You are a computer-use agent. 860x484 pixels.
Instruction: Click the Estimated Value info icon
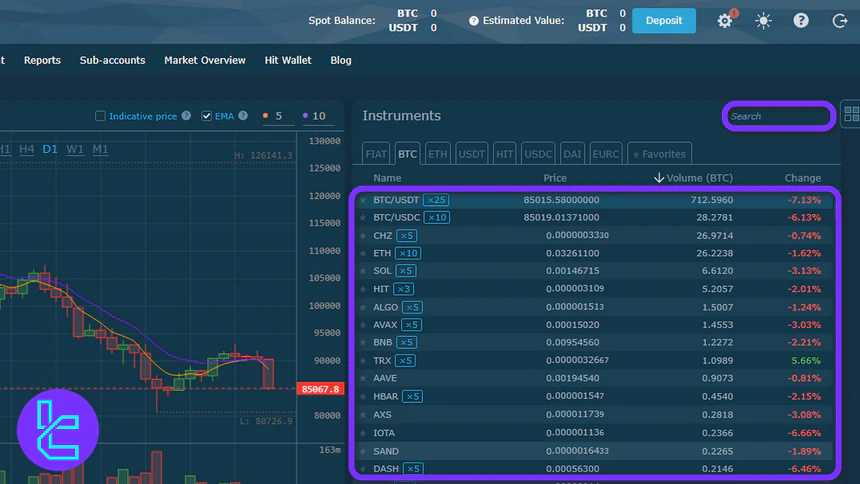coord(474,21)
